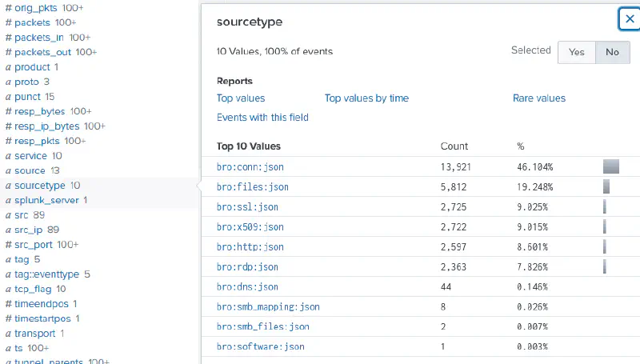This screenshot has width=640, height=364.
Task: Open Rare values report
Action: click(538, 98)
